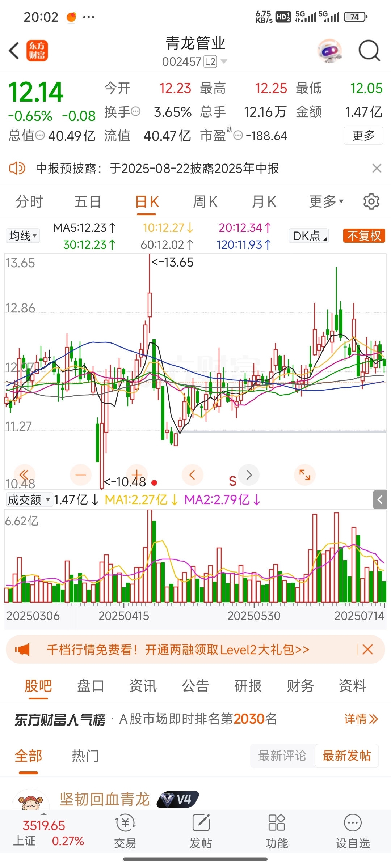Tap the 13.65 high price label
This screenshot has width=391, height=868.
pos(173,262)
